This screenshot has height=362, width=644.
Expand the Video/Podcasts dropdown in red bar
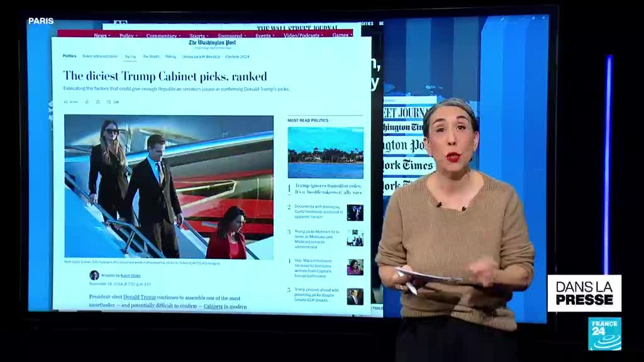click(x=303, y=36)
